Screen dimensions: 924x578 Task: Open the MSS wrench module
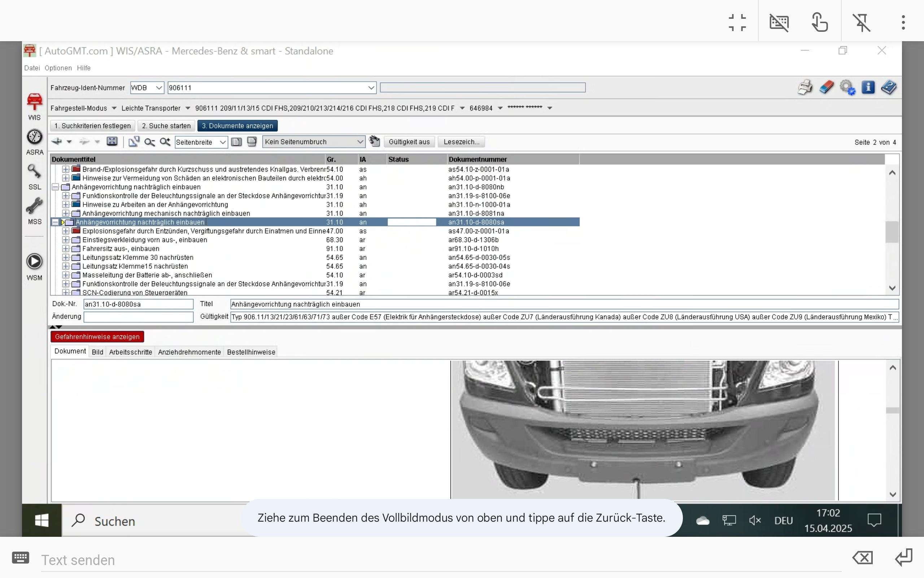coord(34,211)
